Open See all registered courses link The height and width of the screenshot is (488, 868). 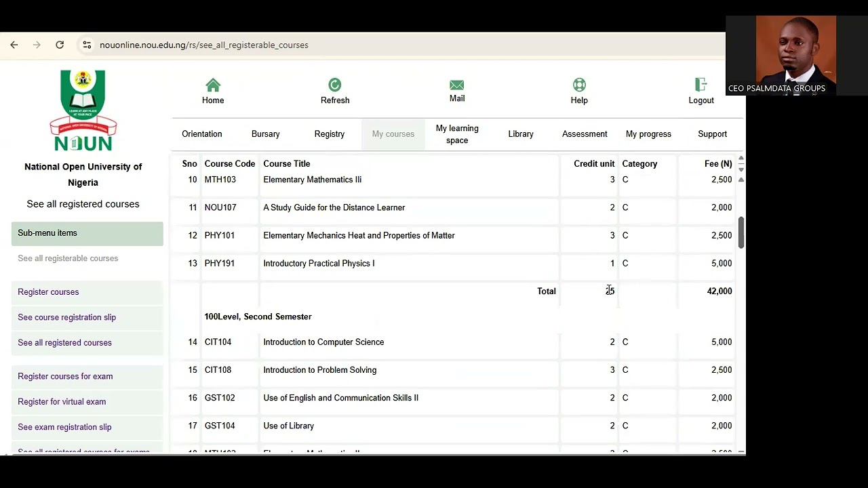coord(64,343)
